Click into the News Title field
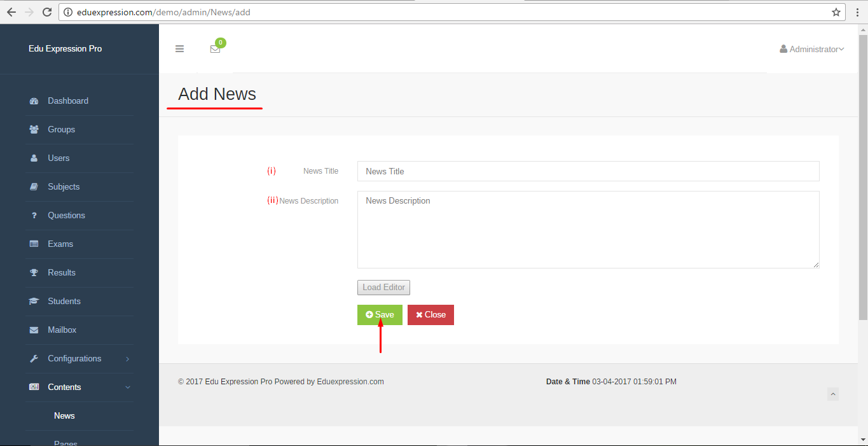This screenshot has width=868, height=446. click(588, 171)
